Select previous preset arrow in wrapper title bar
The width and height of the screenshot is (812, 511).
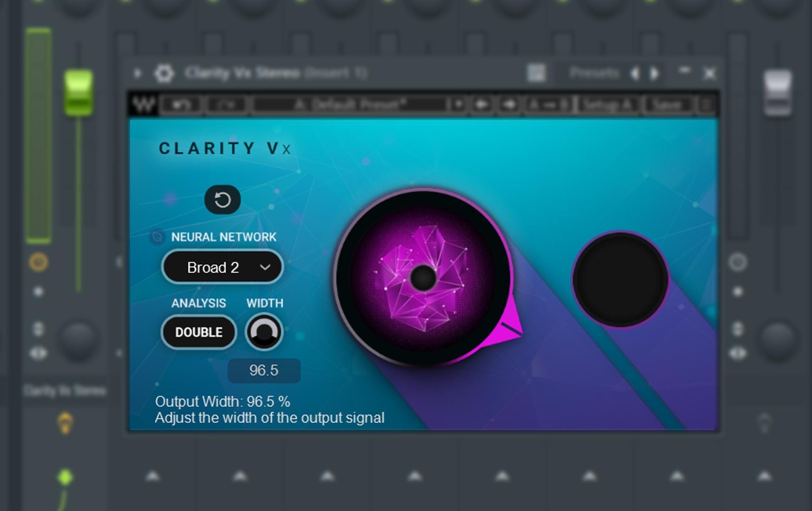pyautogui.click(x=635, y=73)
